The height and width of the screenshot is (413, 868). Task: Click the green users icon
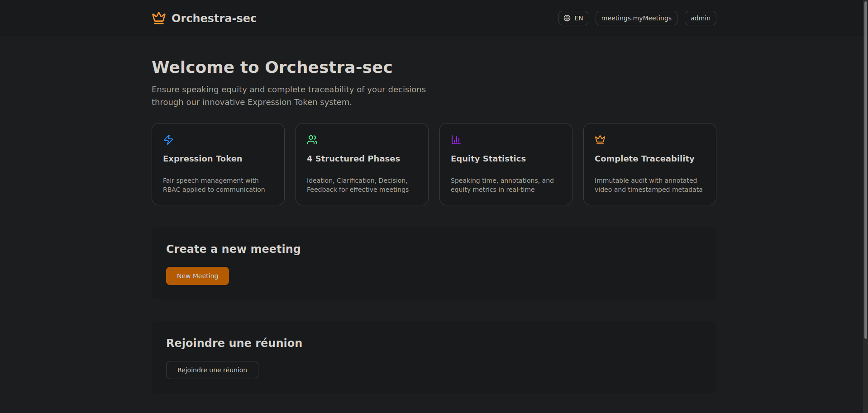point(312,140)
